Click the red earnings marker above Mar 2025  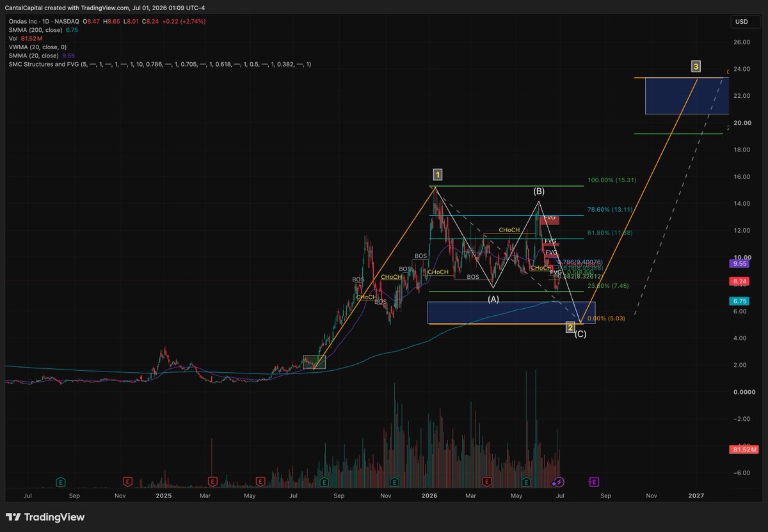212,481
